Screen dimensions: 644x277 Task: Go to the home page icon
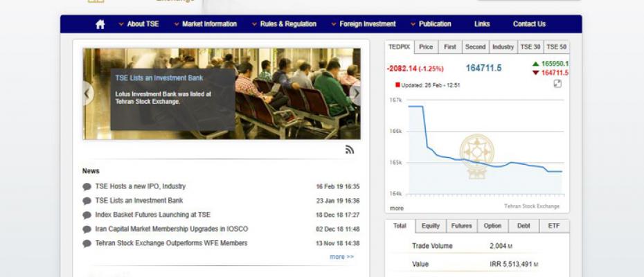tap(100, 24)
